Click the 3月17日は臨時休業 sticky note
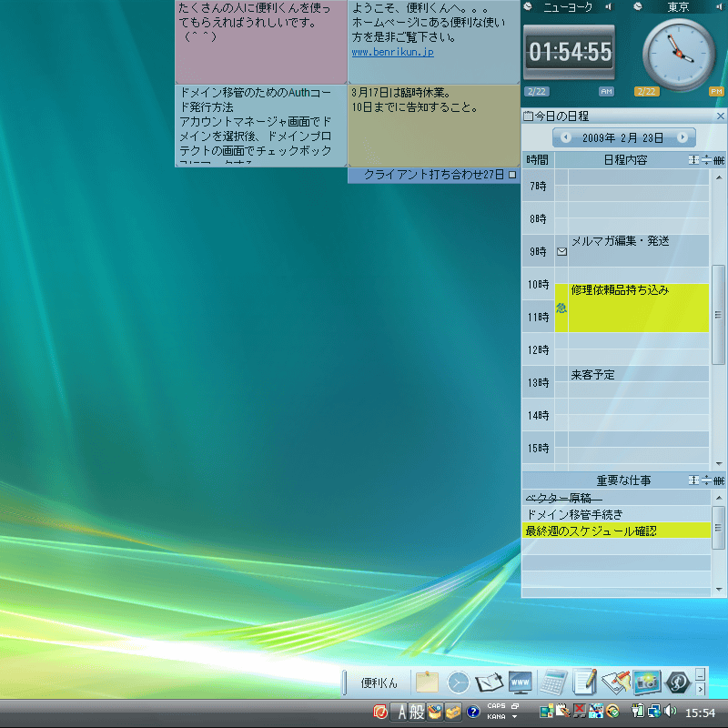 (434, 126)
